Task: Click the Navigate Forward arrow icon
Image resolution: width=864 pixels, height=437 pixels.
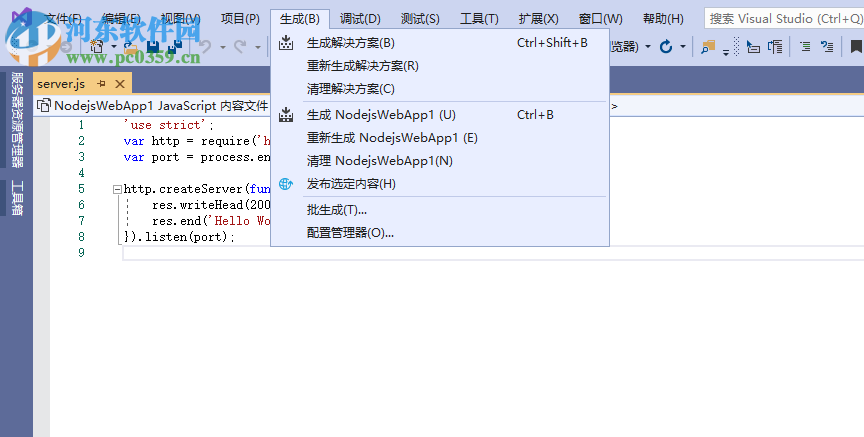Action: coord(66,47)
